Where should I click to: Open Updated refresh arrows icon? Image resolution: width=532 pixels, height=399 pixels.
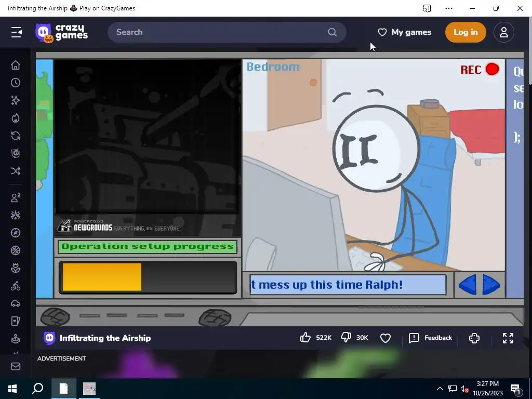click(16, 136)
